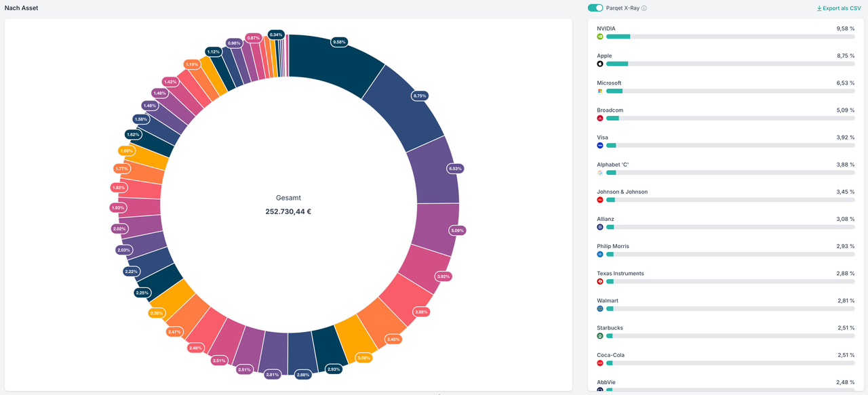Screen dimensions: 868x395
Task: Click the Apple allocation progress bar
Action: coord(730,64)
